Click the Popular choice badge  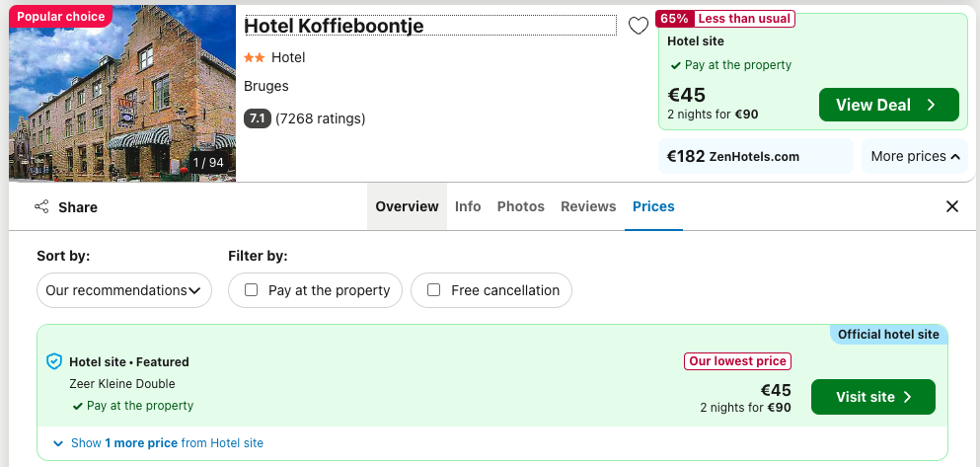click(60, 16)
